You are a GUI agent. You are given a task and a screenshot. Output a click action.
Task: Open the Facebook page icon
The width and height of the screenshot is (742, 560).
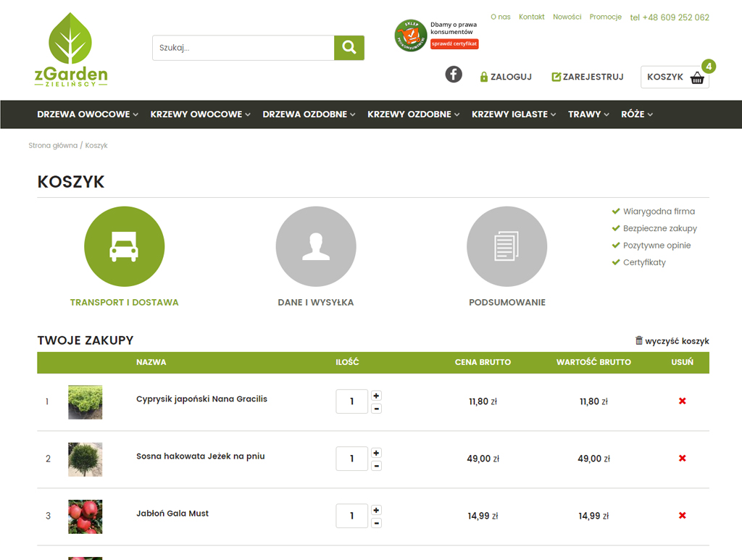454,74
